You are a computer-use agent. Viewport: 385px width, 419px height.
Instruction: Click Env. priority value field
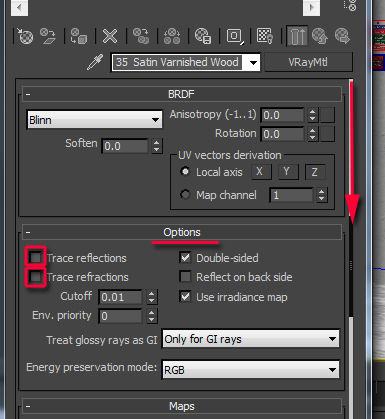120,316
